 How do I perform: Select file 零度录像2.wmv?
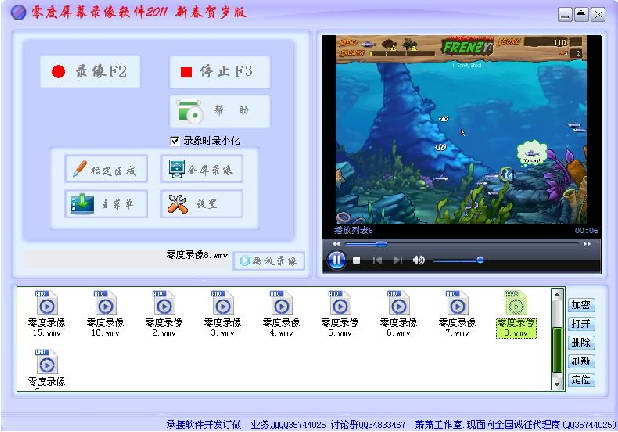tap(164, 314)
